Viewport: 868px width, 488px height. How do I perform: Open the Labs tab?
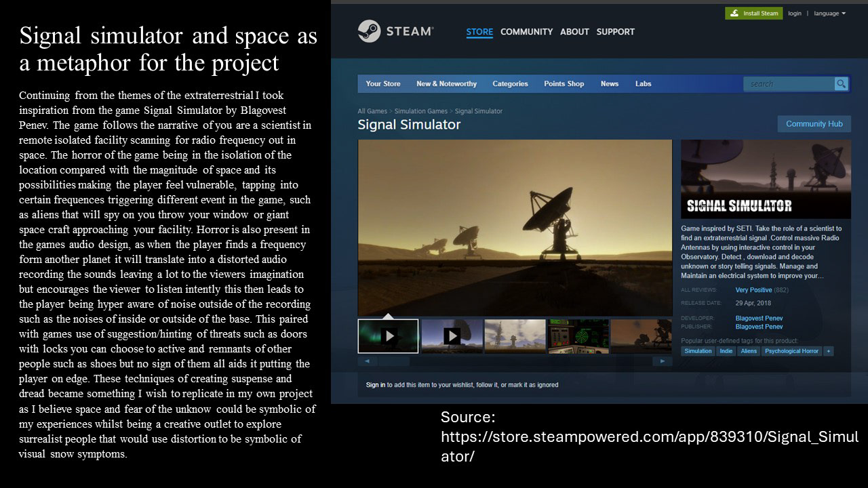pos(643,84)
